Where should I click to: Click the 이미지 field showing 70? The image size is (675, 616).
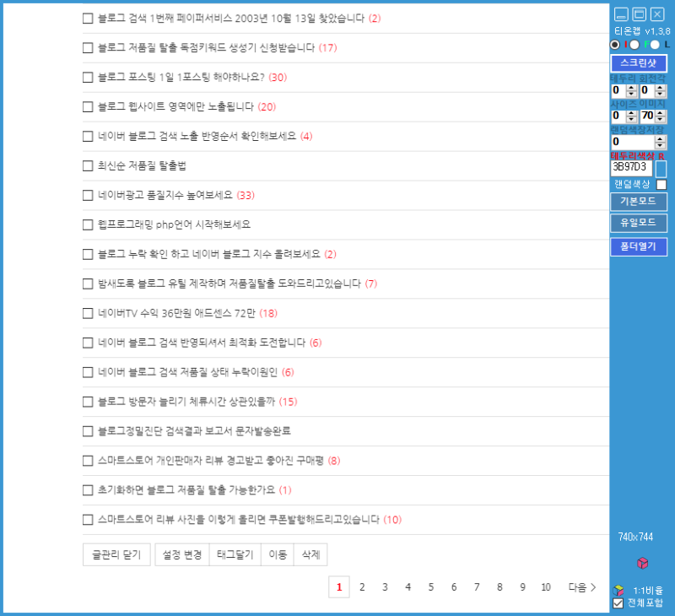point(647,116)
